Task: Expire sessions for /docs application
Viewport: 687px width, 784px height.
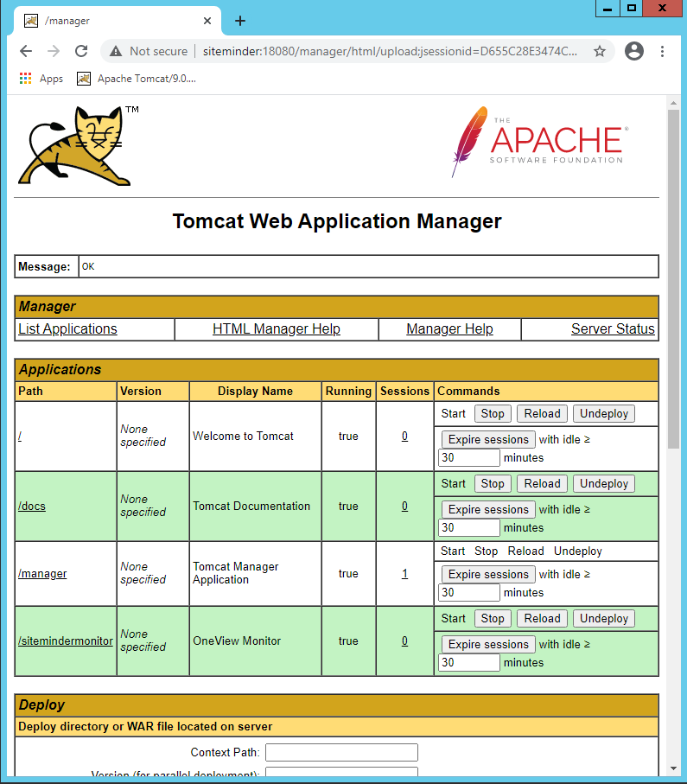Action: point(488,509)
